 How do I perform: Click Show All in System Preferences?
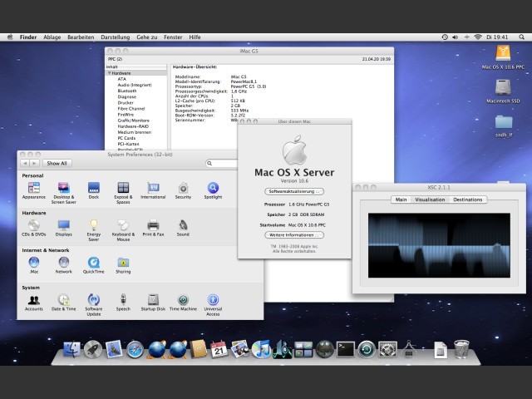click(57, 163)
